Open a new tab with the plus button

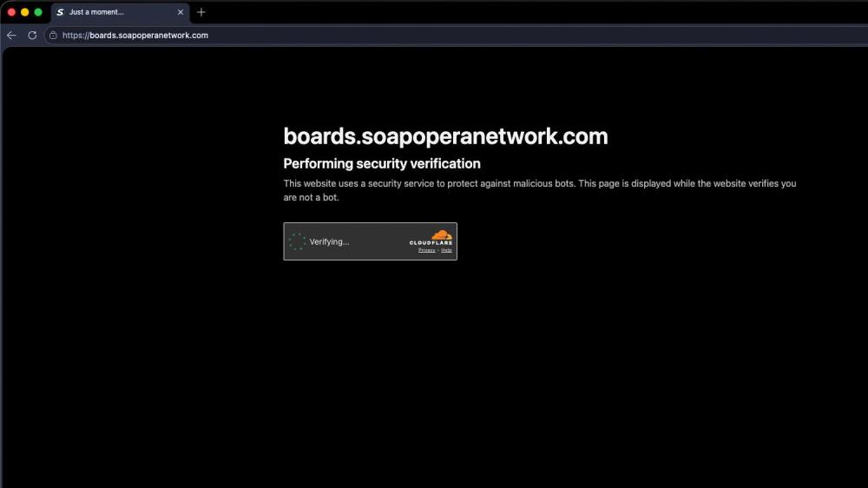pyautogui.click(x=201, y=11)
